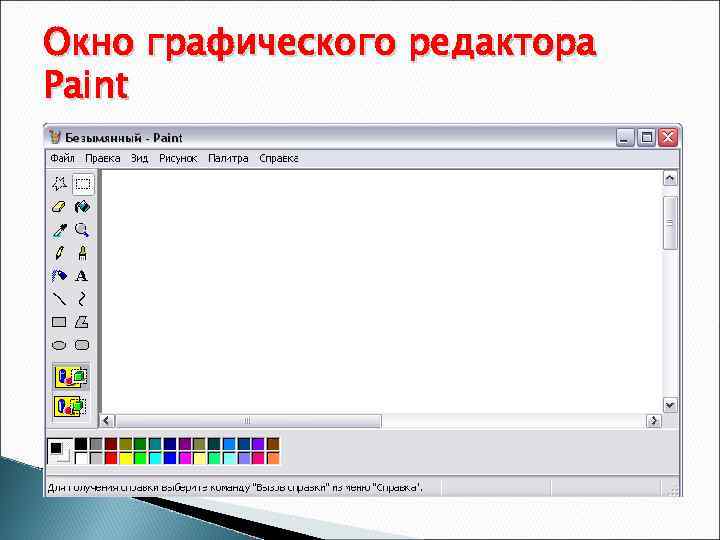This screenshot has width=720, height=540.
Task: Pick the bright cyan palette swatch
Action: point(155,458)
